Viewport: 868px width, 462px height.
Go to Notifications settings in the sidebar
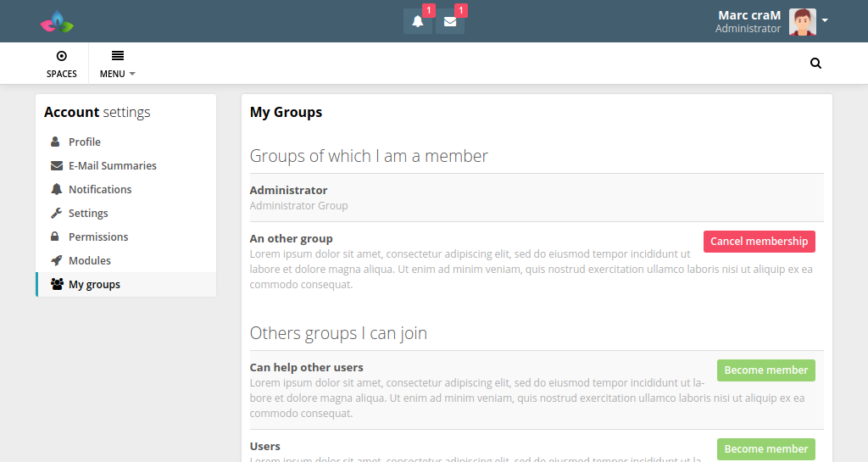point(100,190)
